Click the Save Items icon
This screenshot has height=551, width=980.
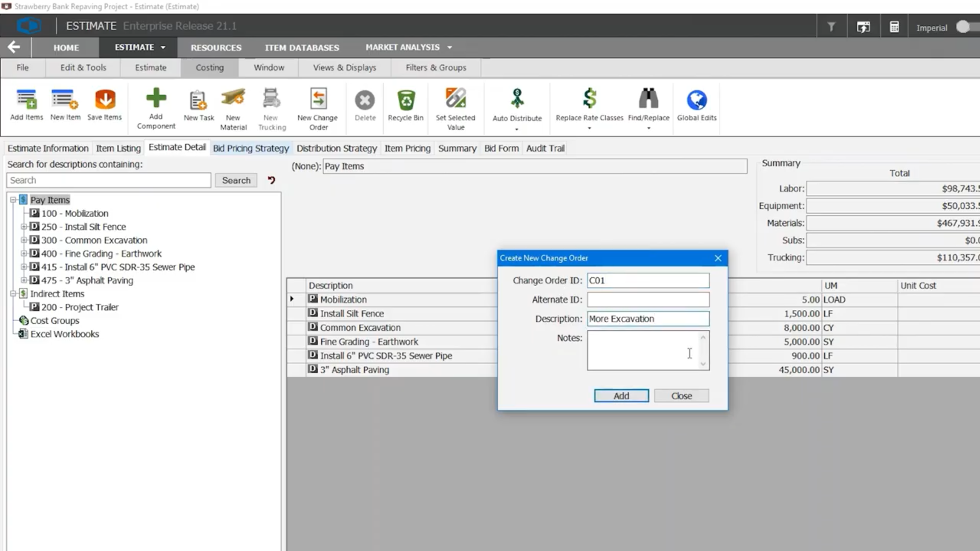[x=105, y=100]
